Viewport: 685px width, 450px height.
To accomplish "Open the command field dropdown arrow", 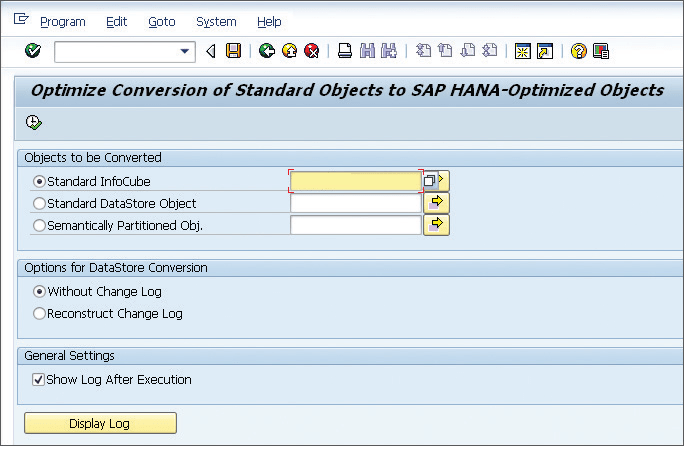I will click(x=185, y=51).
